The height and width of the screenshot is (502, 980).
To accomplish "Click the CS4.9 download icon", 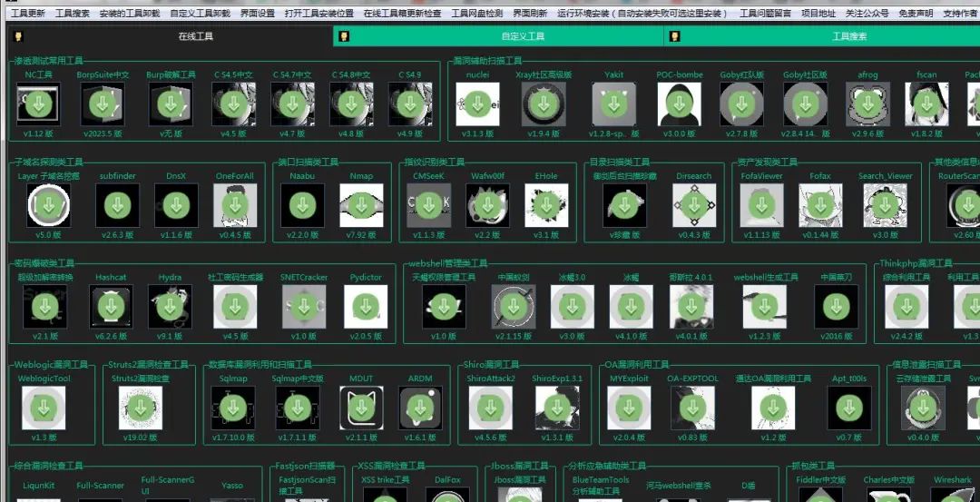I will (410, 103).
